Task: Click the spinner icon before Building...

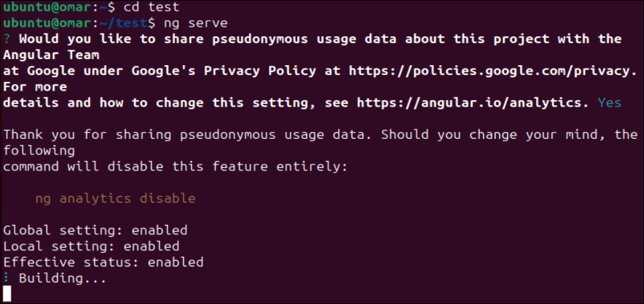Action: coord(6,278)
